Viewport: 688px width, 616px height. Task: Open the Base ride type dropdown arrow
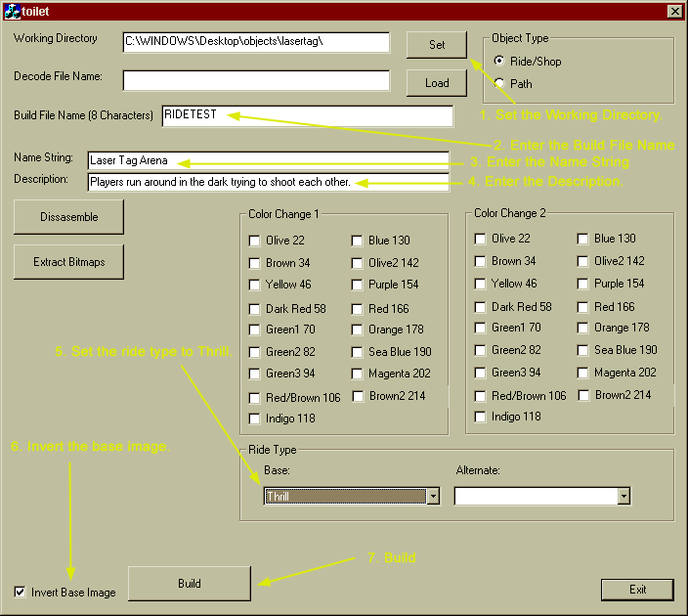tap(433, 496)
